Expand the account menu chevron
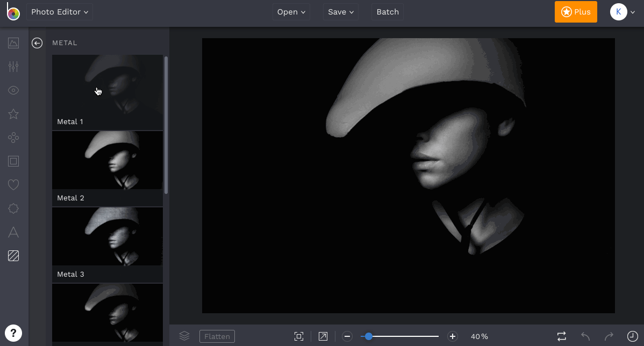This screenshot has height=346, width=644. pos(633,12)
